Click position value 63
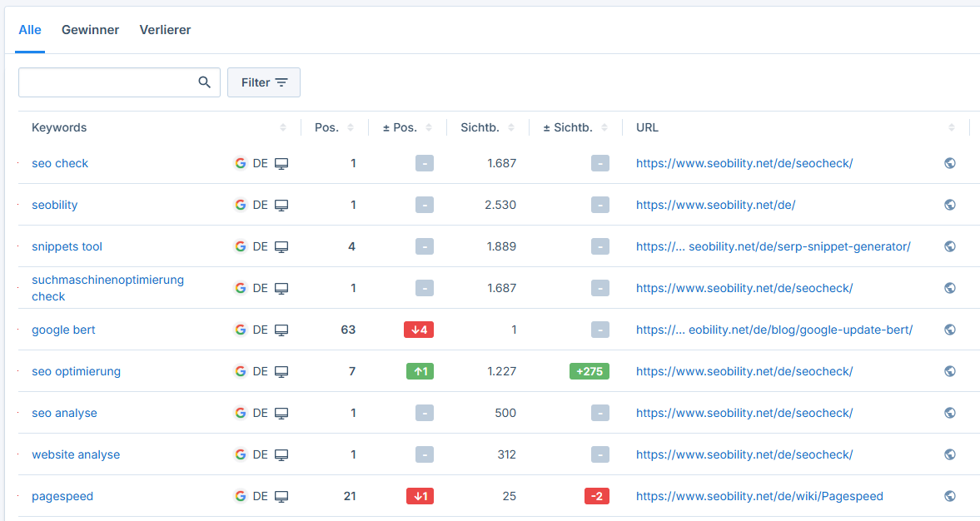 tap(348, 330)
